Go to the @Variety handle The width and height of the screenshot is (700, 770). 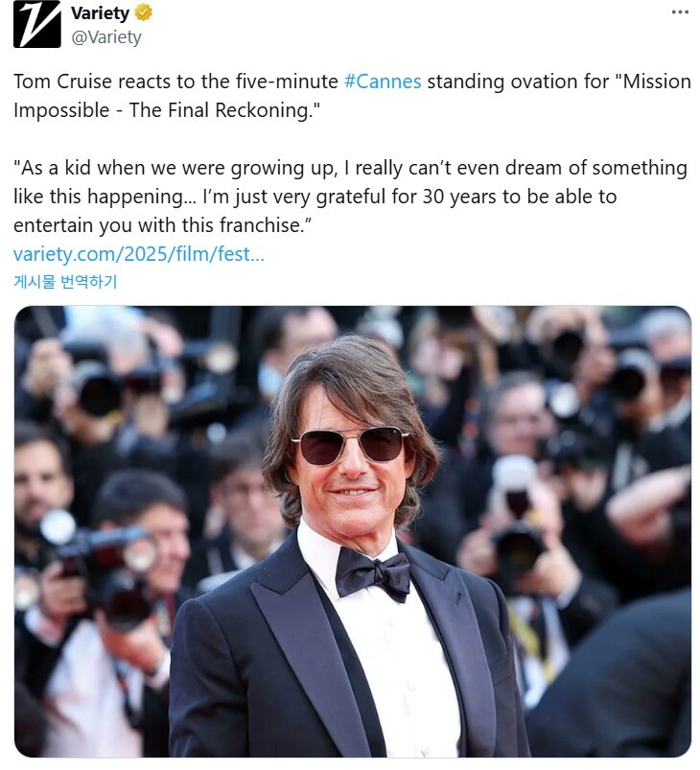click(x=105, y=37)
